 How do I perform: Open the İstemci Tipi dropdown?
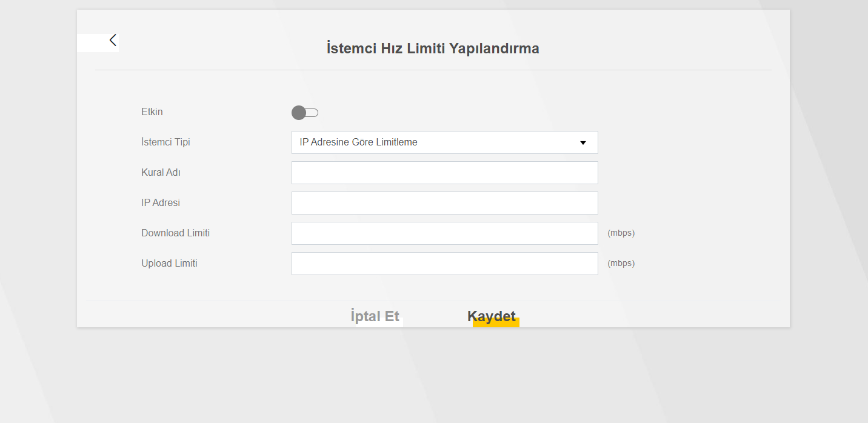tap(444, 142)
